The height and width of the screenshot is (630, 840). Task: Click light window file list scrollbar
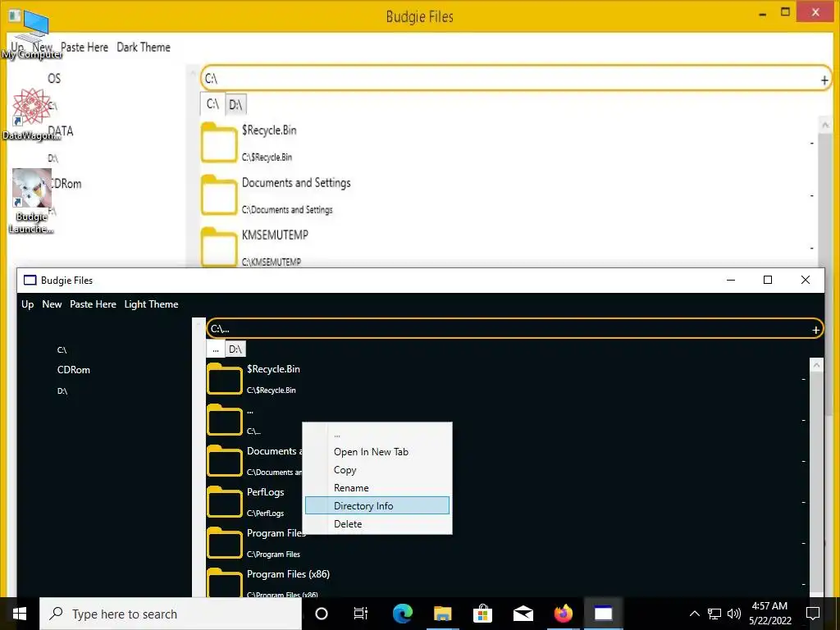[x=824, y=192]
